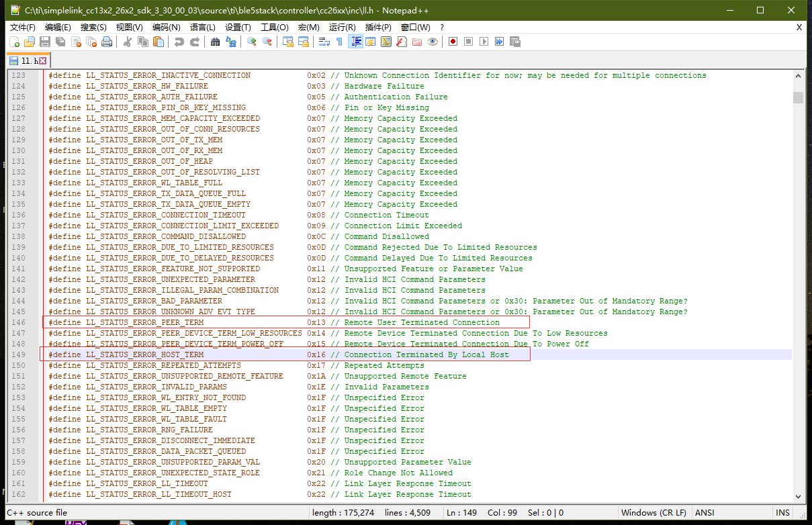This screenshot has width=812, height=525.
Task: Click the Undo arrow icon
Action: pos(179,42)
